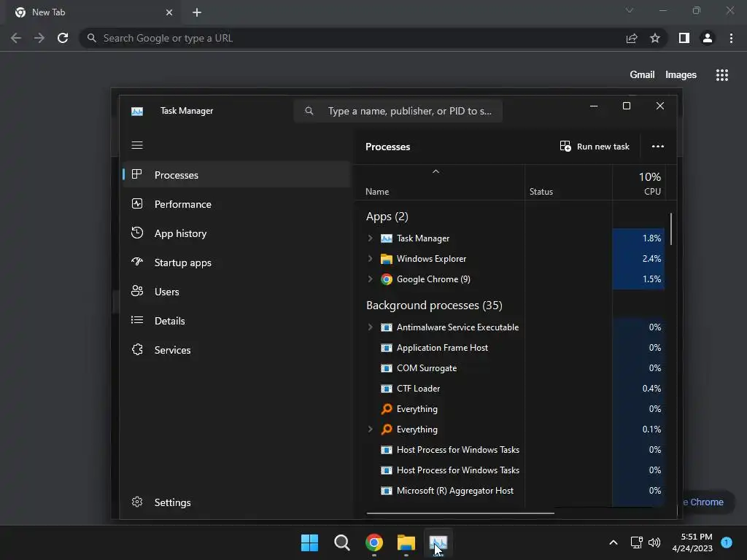Click the Task Manager app icon in the Apps list
Image resolution: width=747 pixels, height=560 pixels.
[387, 238]
